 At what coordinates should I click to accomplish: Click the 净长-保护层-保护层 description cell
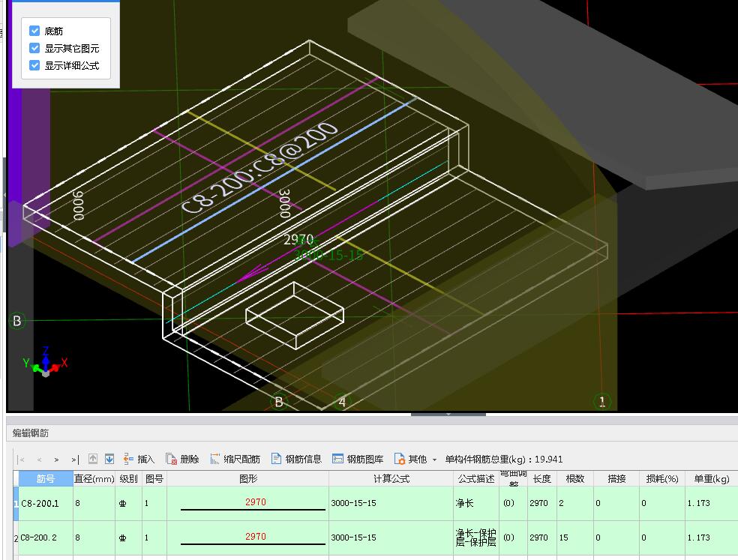(x=476, y=538)
